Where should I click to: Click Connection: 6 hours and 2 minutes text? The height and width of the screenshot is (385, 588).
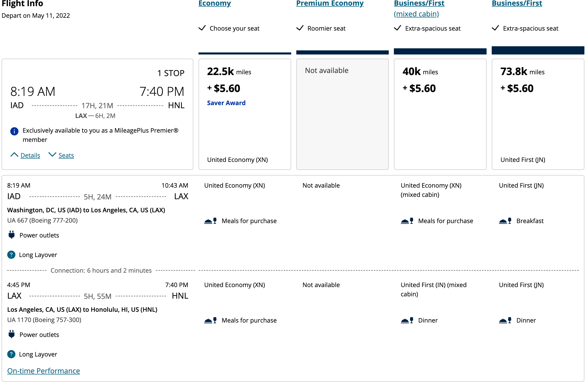(x=101, y=270)
